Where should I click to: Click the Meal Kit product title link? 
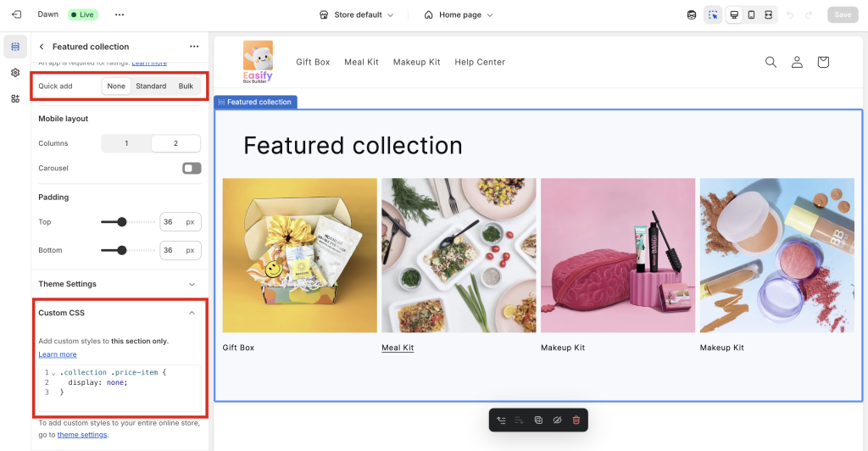click(x=398, y=348)
